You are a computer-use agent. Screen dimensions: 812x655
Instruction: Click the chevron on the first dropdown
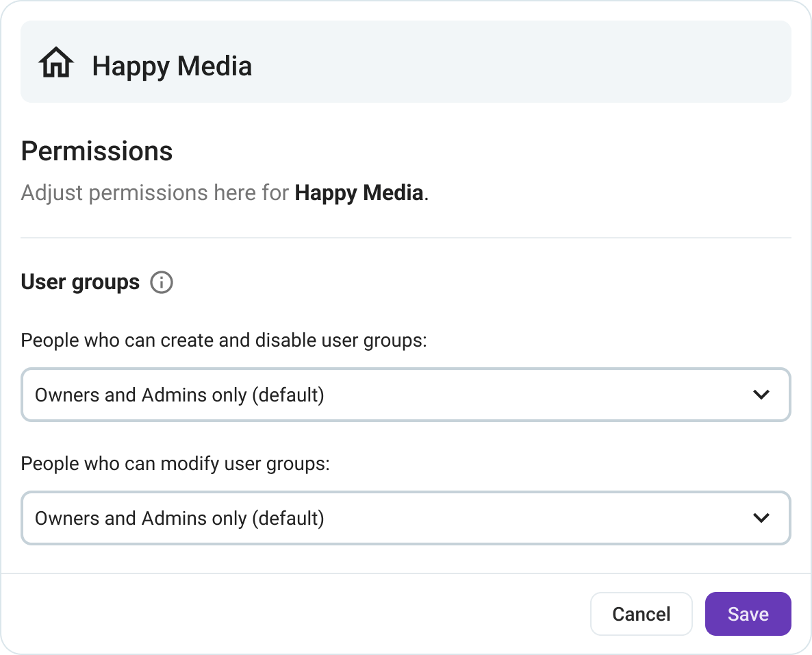click(x=761, y=395)
